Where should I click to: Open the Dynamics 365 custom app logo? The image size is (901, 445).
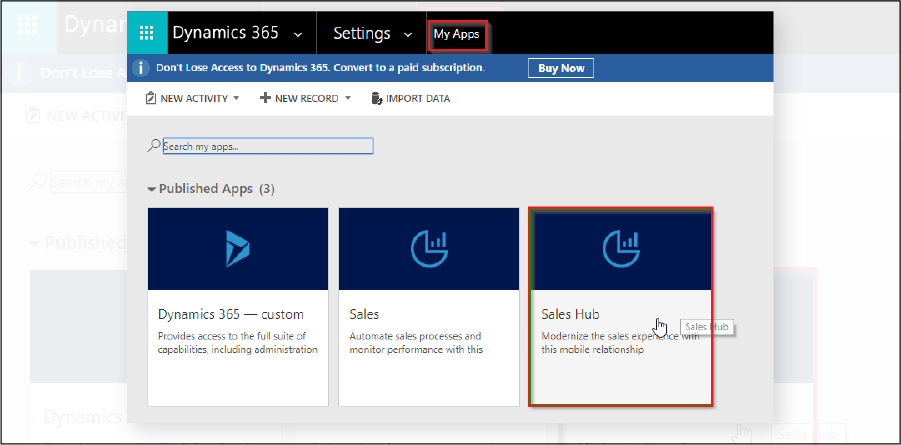(238, 248)
